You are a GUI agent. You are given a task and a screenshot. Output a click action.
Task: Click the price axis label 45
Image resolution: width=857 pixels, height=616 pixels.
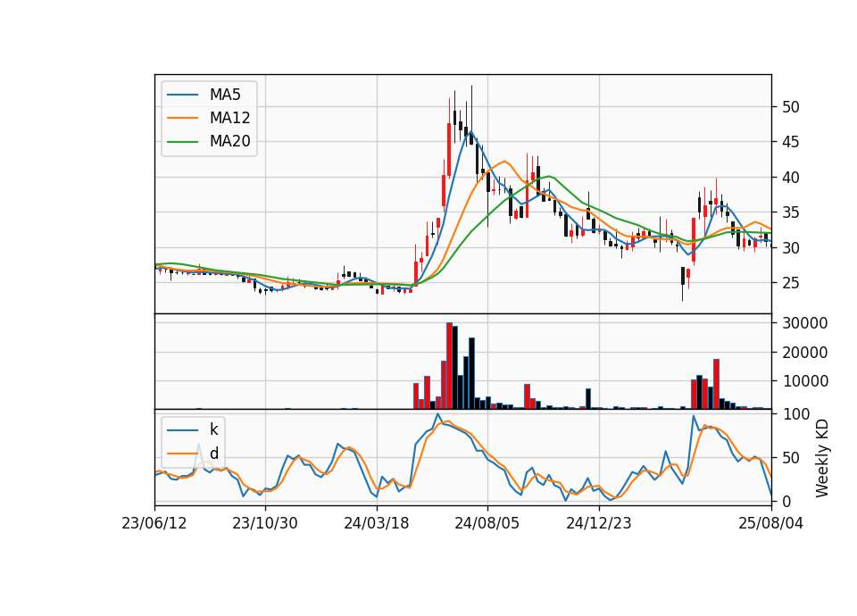click(x=791, y=142)
